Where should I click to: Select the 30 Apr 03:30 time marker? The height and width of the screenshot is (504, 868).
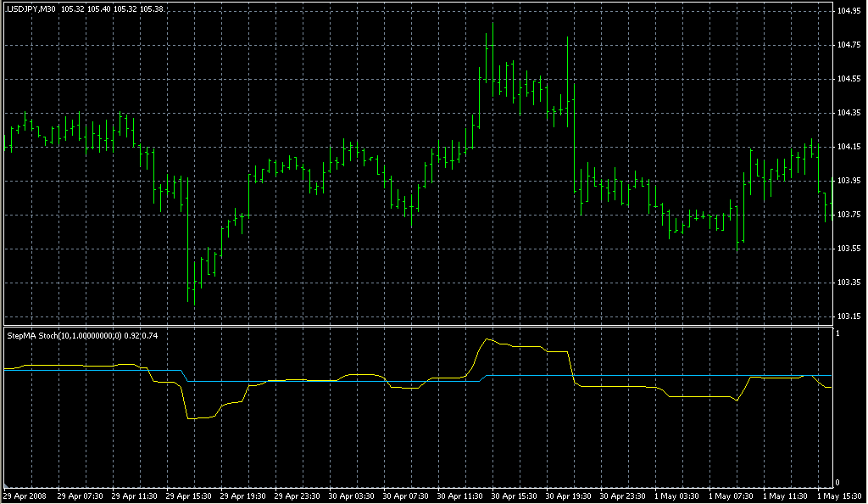pyautogui.click(x=352, y=496)
